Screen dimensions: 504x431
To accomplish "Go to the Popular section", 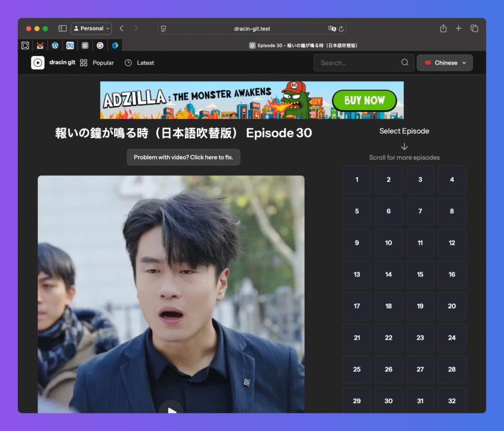I will (97, 63).
